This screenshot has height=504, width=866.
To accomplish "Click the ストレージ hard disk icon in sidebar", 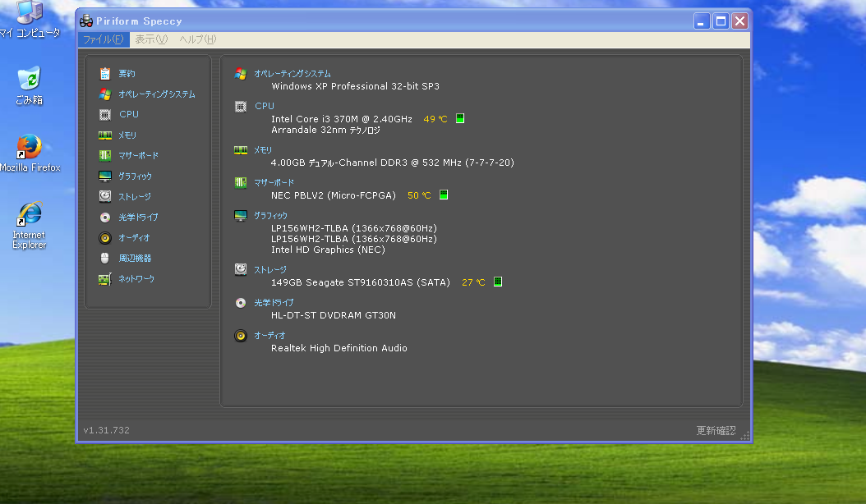I will 105,196.
